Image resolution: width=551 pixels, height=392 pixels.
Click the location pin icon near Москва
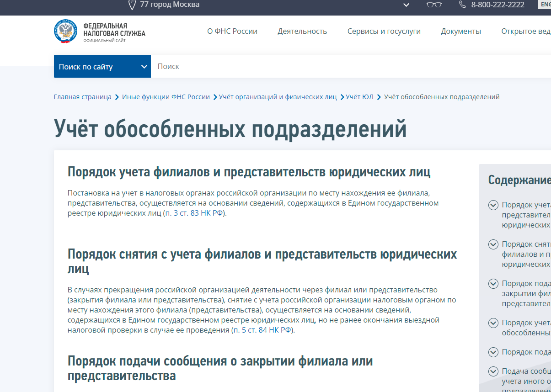[x=132, y=5]
